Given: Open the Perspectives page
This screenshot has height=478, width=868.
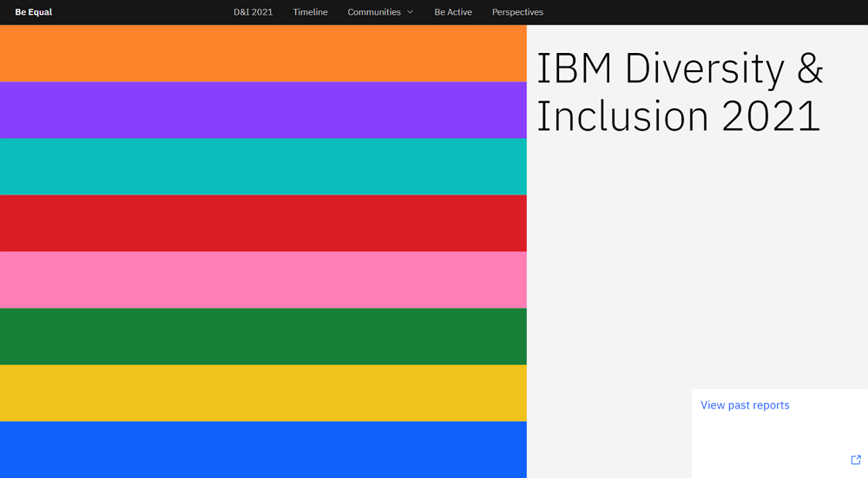Looking at the screenshot, I should click(517, 12).
